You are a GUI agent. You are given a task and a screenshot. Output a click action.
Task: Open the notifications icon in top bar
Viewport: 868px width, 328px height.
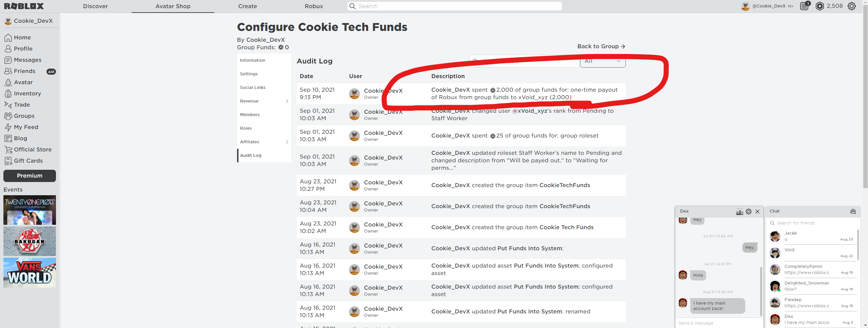(x=805, y=6)
